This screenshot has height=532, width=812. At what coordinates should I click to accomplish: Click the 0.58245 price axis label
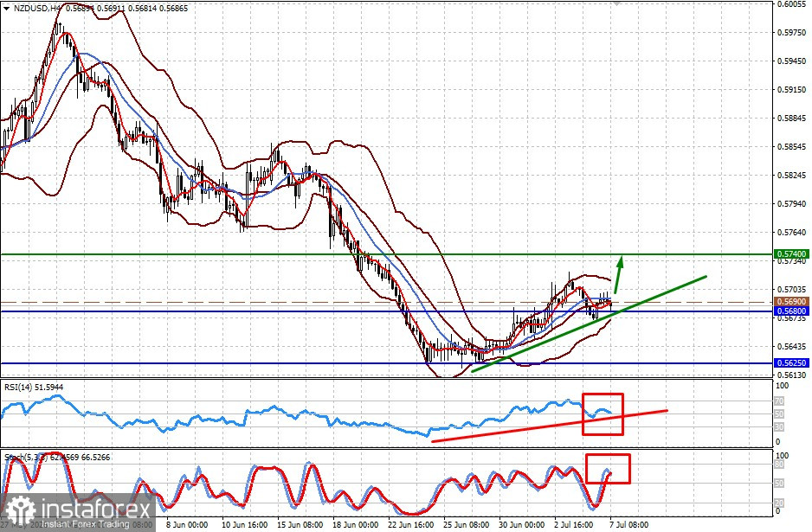tap(792, 176)
